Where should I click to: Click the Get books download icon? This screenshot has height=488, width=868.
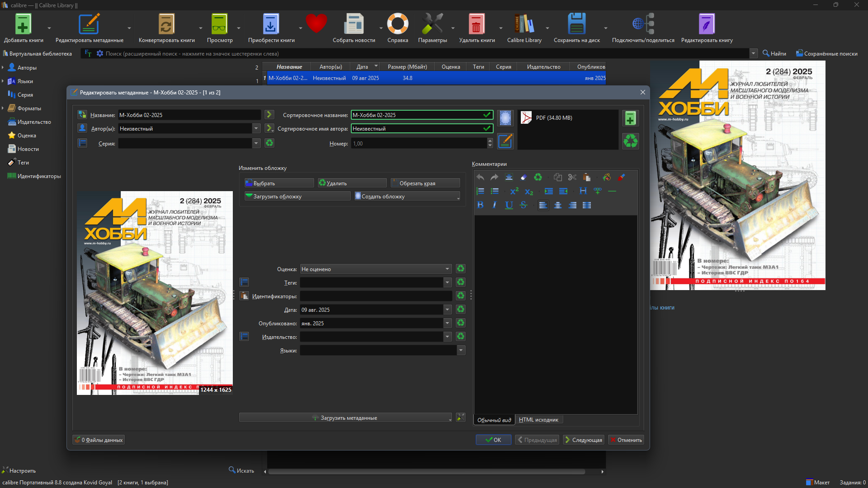pyautogui.click(x=271, y=24)
